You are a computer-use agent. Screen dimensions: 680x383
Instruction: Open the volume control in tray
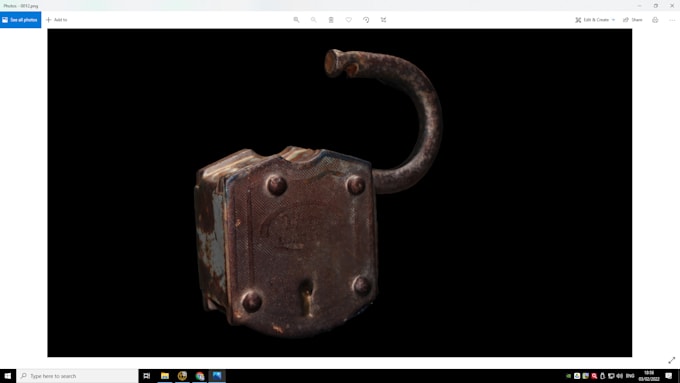pyautogui.click(x=619, y=376)
